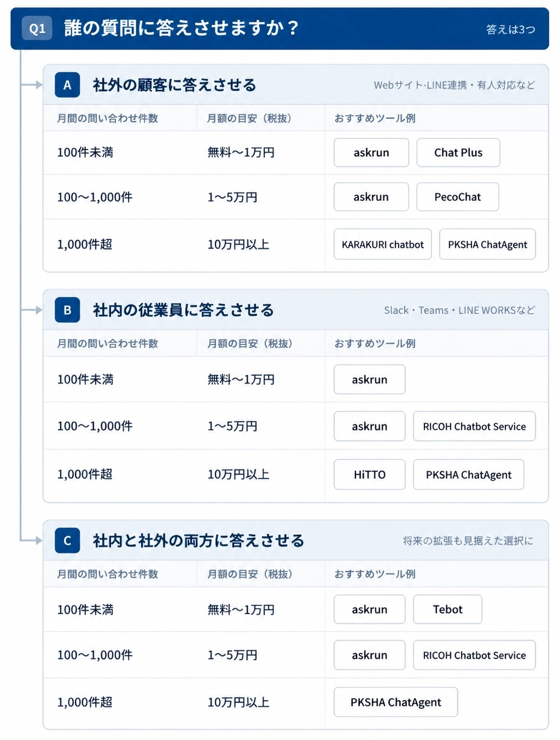This screenshot has width=560, height=740.
Task: Click the 答えは3つ label in header
Action: [511, 29]
